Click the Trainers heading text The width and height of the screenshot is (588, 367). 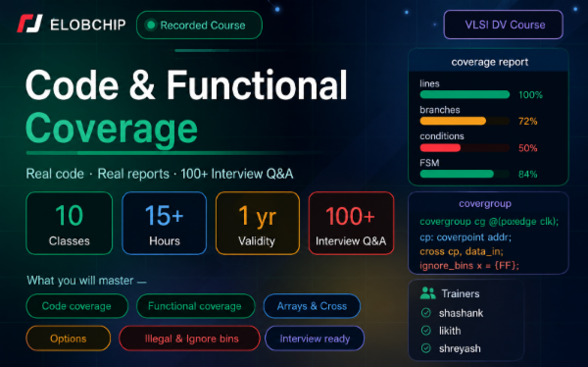[x=461, y=293]
